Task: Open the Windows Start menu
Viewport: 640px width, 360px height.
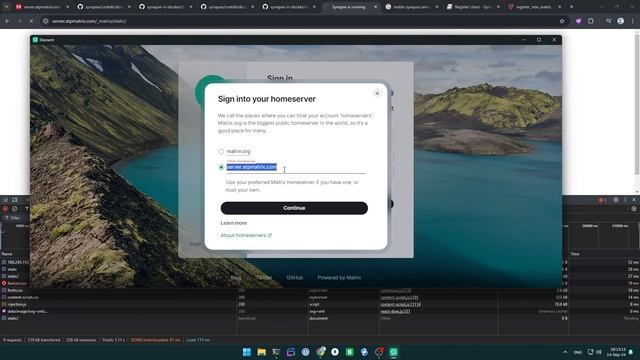Action: (x=247, y=352)
